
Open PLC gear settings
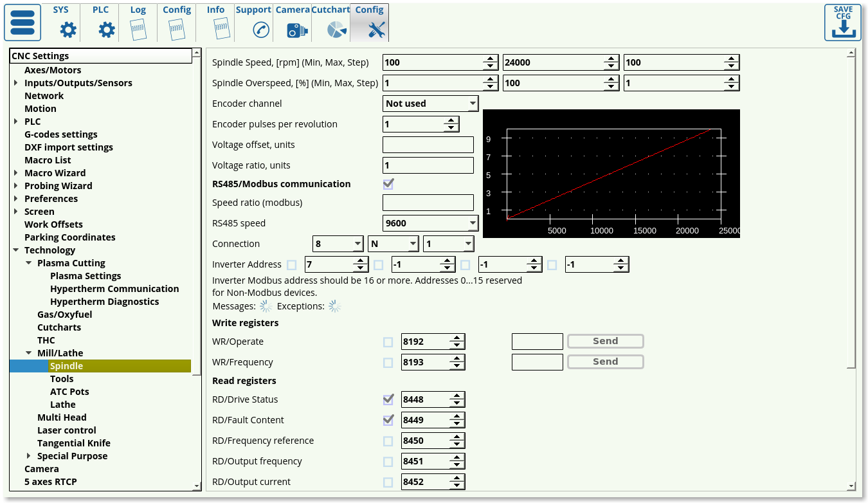(x=107, y=30)
